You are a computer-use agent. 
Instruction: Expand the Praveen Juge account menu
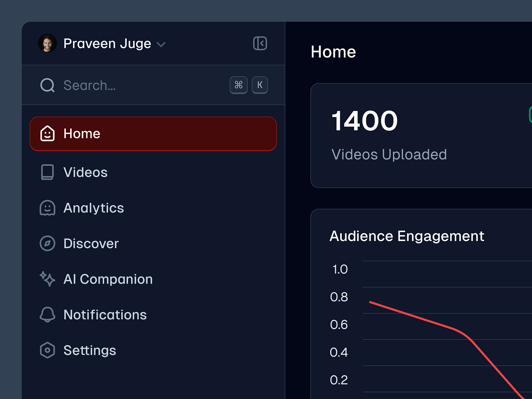(107, 43)
